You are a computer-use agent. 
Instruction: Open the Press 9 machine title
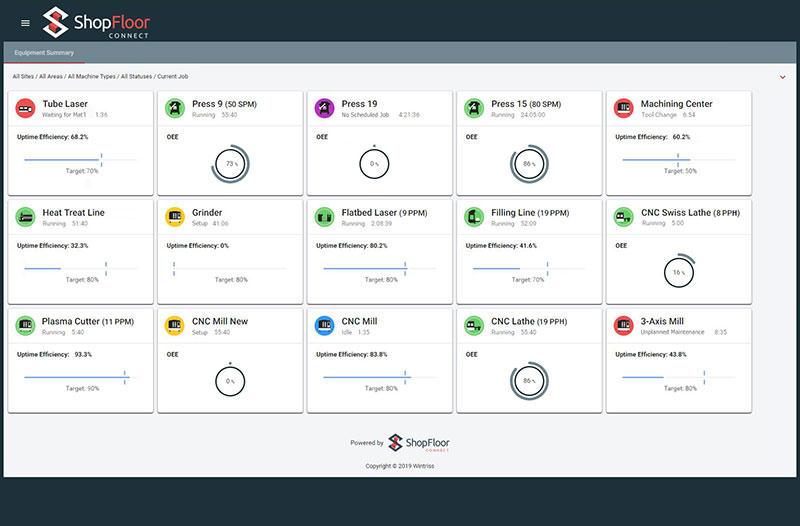click(x=224, y=104)
